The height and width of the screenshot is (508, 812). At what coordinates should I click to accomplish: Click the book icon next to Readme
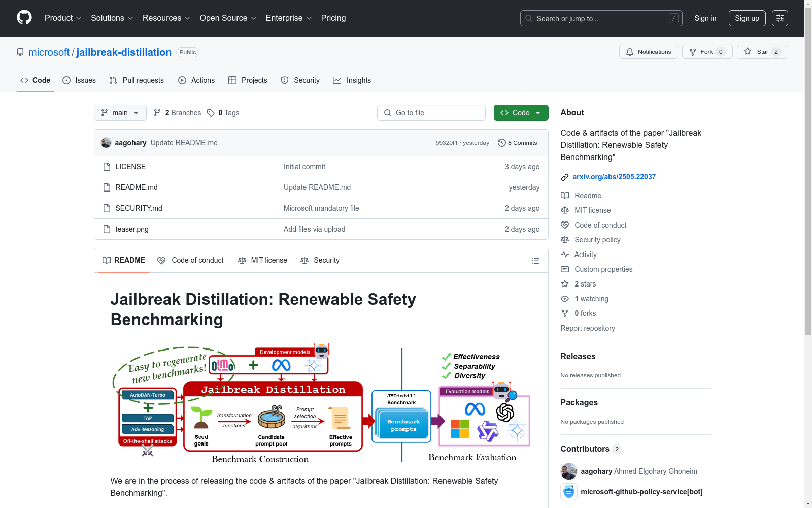[565, 196]
